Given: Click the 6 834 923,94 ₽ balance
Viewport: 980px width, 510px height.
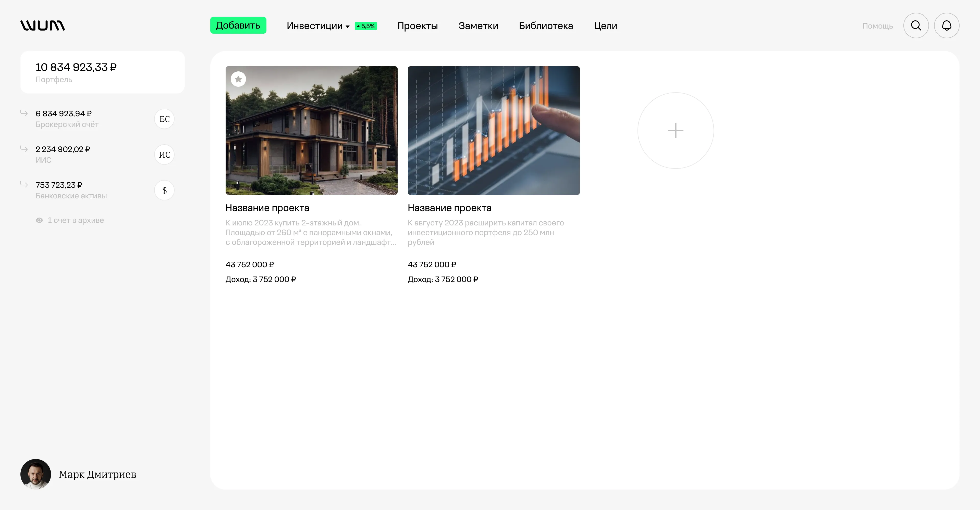Looking at the screenshot, I should [64, 114].
